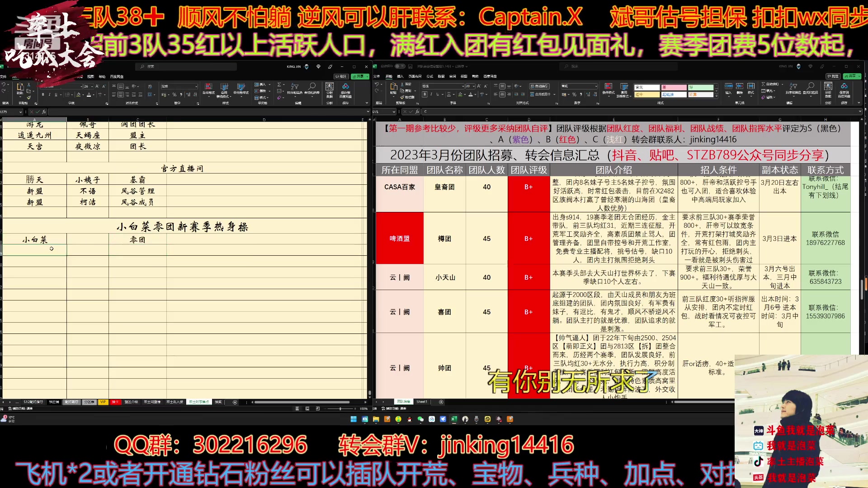Toggle Bold in left Excel window
Image resolution: width=868 pixels, height=488 pixels.
43,94
